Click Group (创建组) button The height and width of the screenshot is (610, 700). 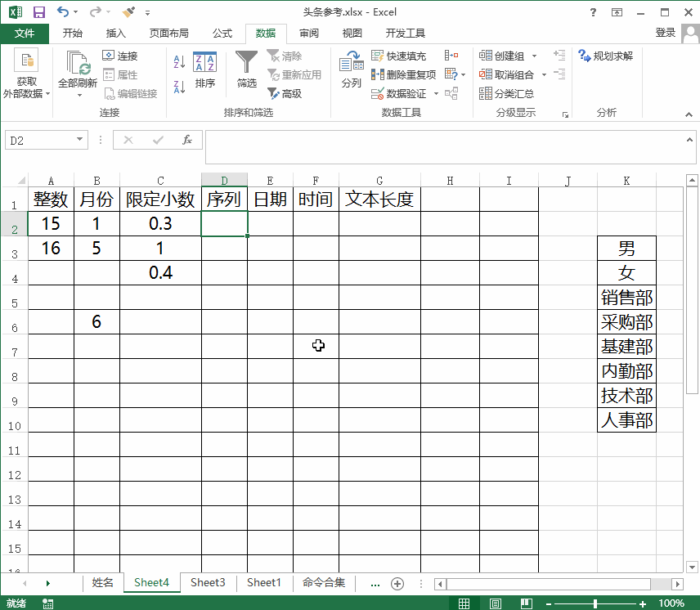click(502, 56)
